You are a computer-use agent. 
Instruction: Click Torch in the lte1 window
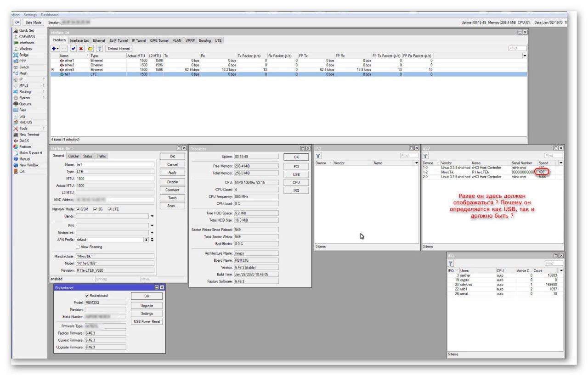[172, 198]
